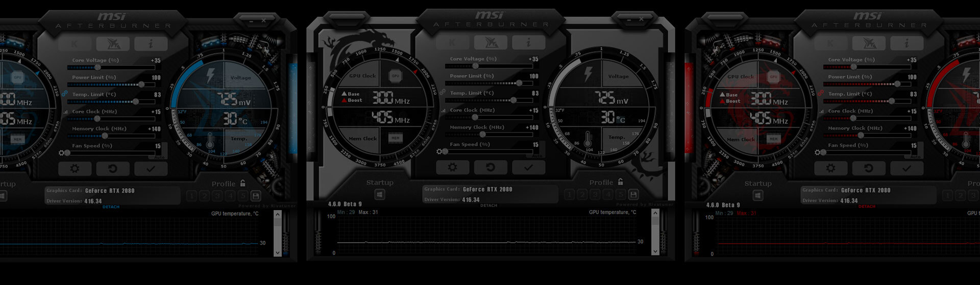Open fan settings gear beside Fan Speed in blue-skin window
The image size is (980, 285).
[x=62, y=153]
